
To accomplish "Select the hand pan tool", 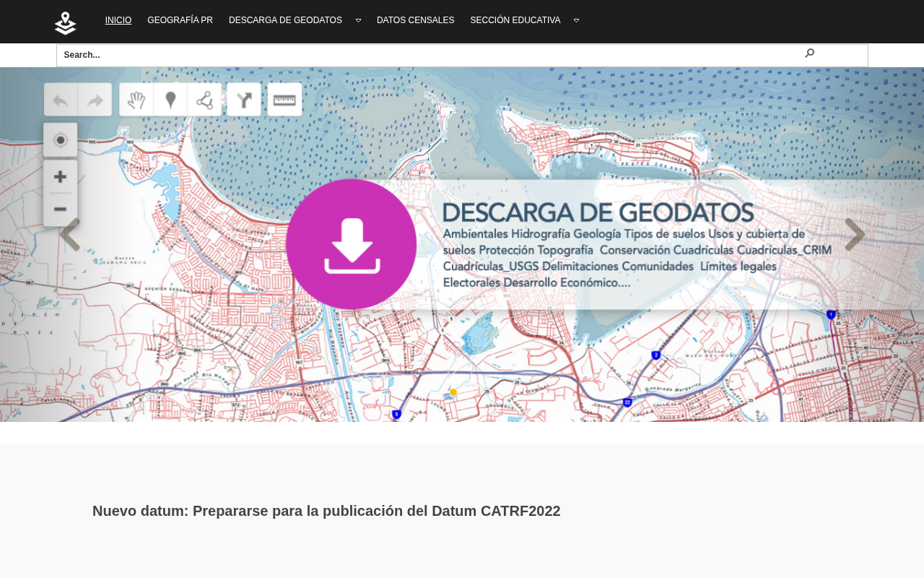I will coord(136,100).
